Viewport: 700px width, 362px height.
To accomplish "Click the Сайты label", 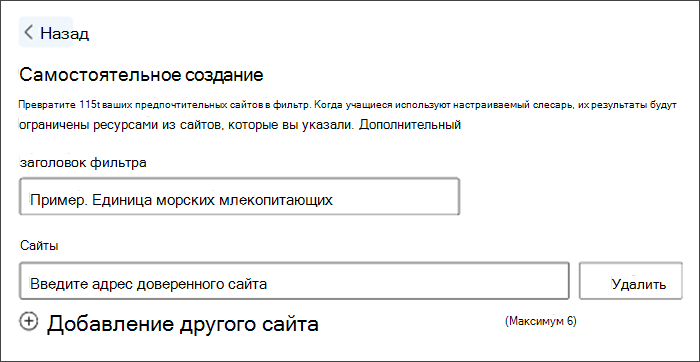I will click(x=39, y=245).
